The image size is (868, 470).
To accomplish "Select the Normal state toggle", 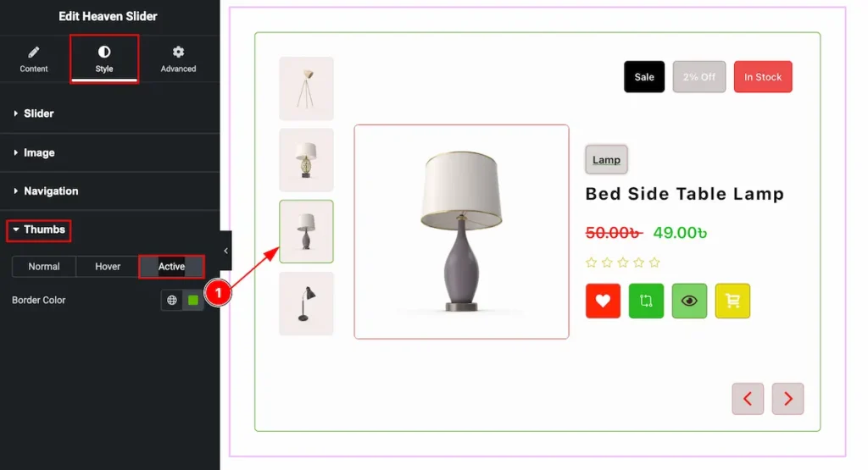I will (44, 267).
